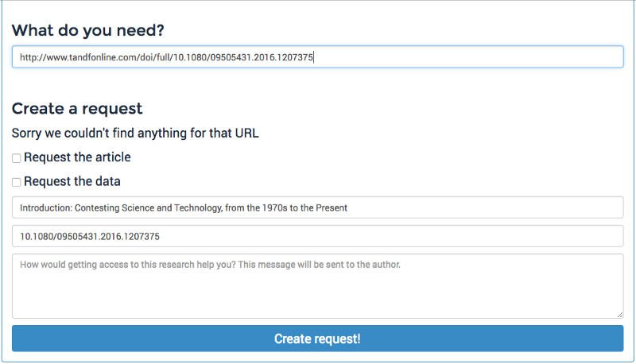Check the Request the data checkbox

click(16, 183)
